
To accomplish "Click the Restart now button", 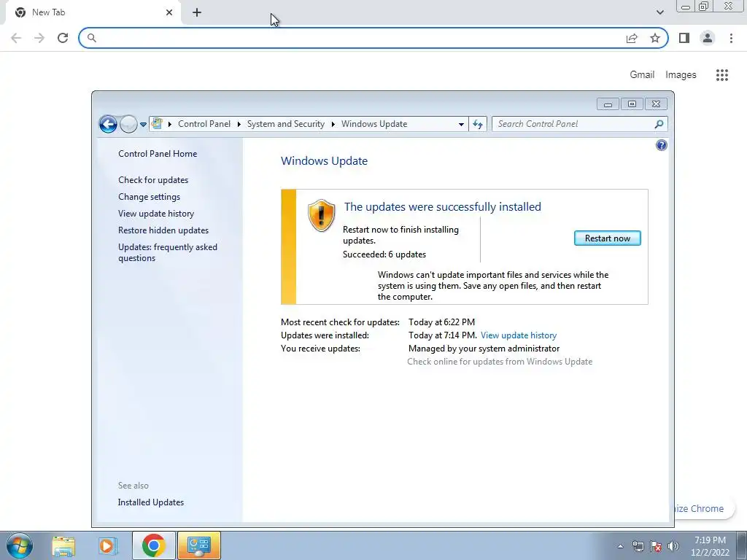I will point(608,238).
